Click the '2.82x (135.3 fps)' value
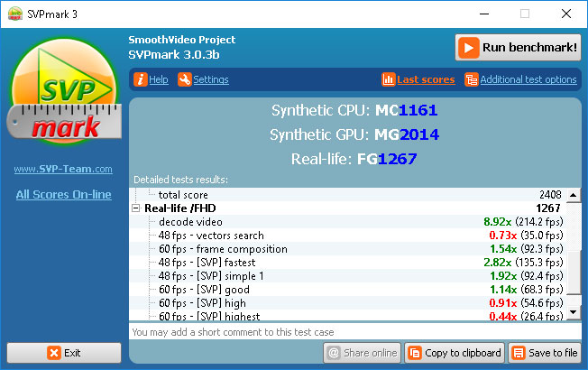Image resolution: width=588 pixels, height=370 pixels. pyautogui.click(x=523, y=263)
